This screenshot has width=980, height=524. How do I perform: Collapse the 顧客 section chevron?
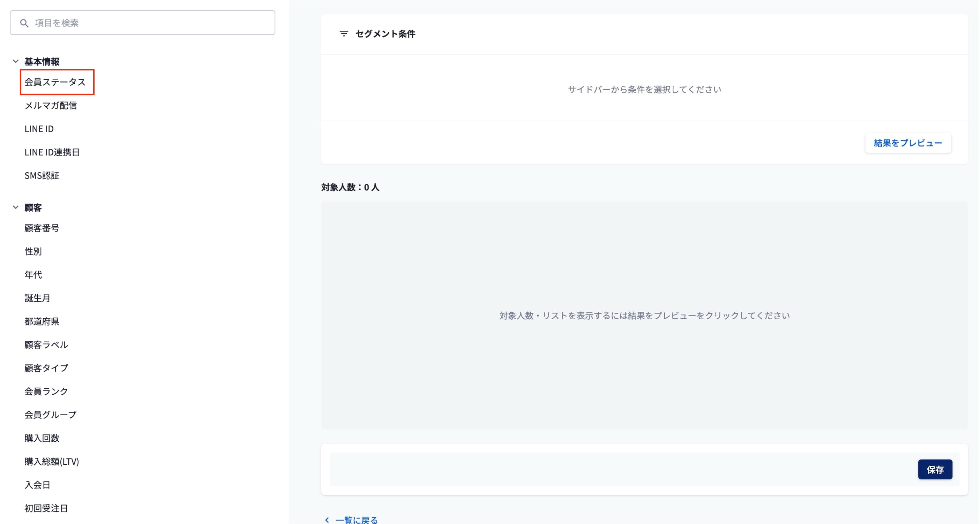click(16, 207)
